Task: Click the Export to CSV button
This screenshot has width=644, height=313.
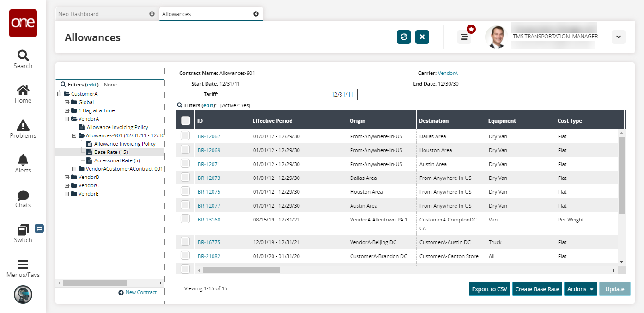Action: point(489,289)
